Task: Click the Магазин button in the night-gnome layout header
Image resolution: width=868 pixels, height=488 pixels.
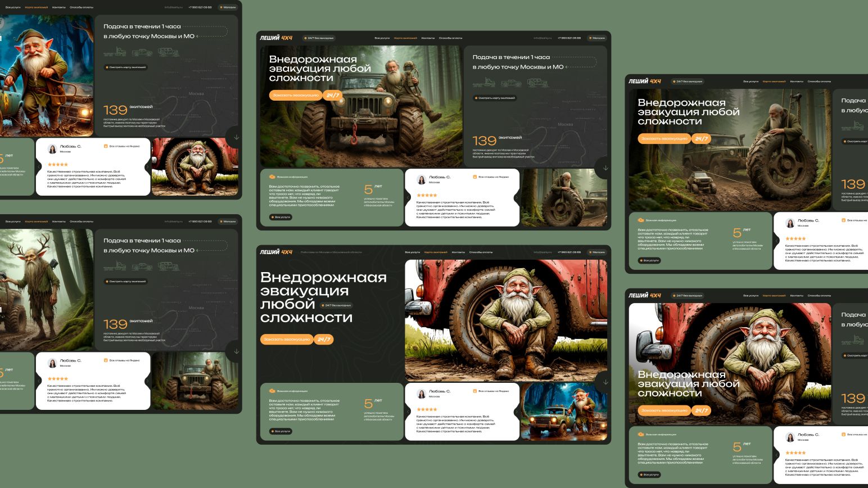Action: [x=597, y=252]
